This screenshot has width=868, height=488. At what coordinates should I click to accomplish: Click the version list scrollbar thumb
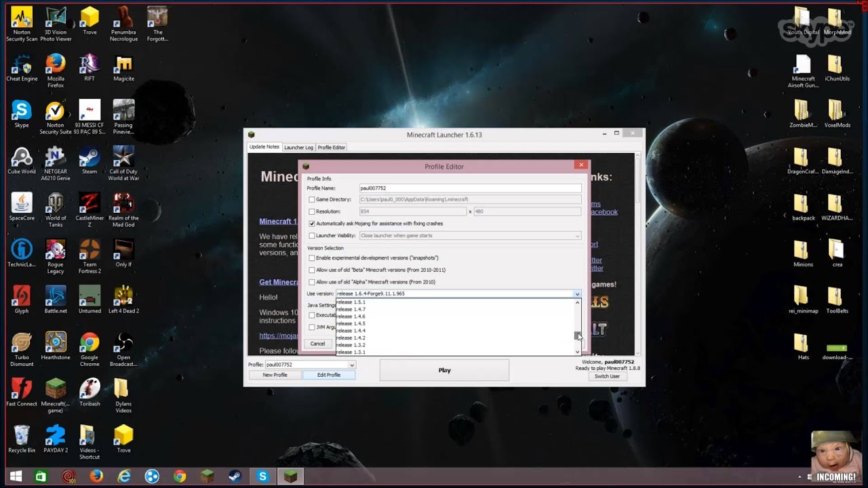pyautogui.click(x=578, y=335)
